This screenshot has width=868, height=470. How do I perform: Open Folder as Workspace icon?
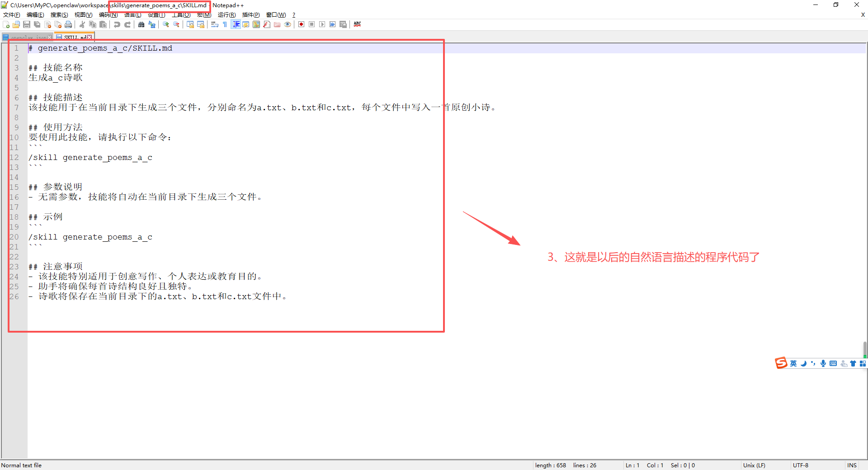(277, 24)
